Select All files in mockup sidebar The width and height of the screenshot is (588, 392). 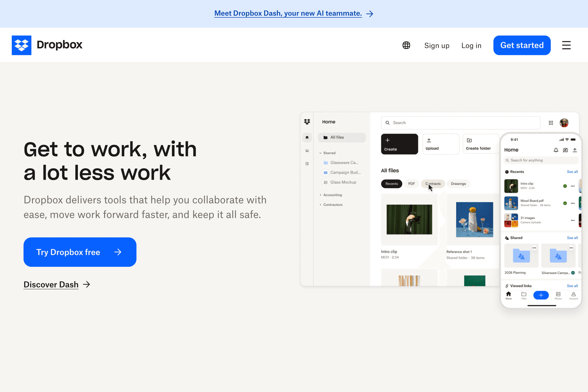pyautogui.click(x=342, y=137)
